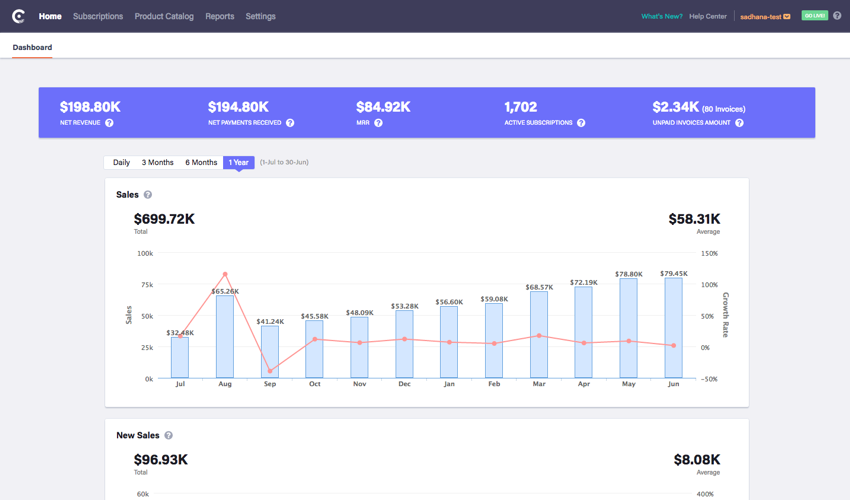Select the Dashboard tab
Screen dimensions: 850x500
[33, 47]
